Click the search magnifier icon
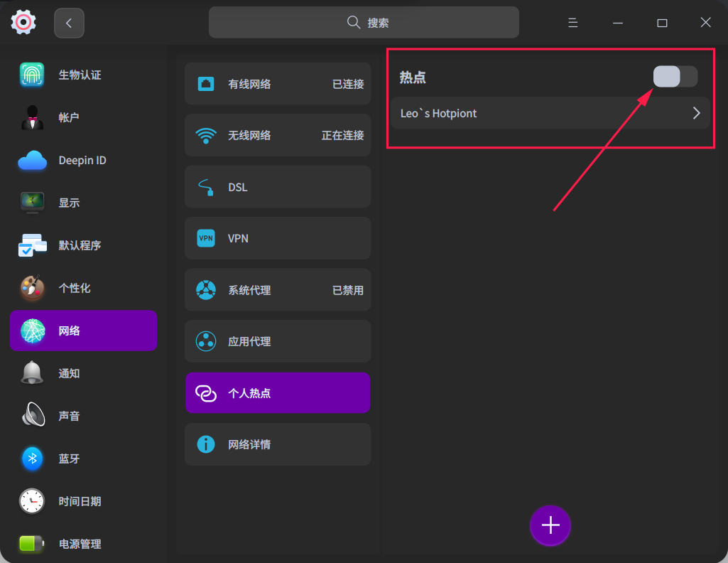 click(353, 22)
